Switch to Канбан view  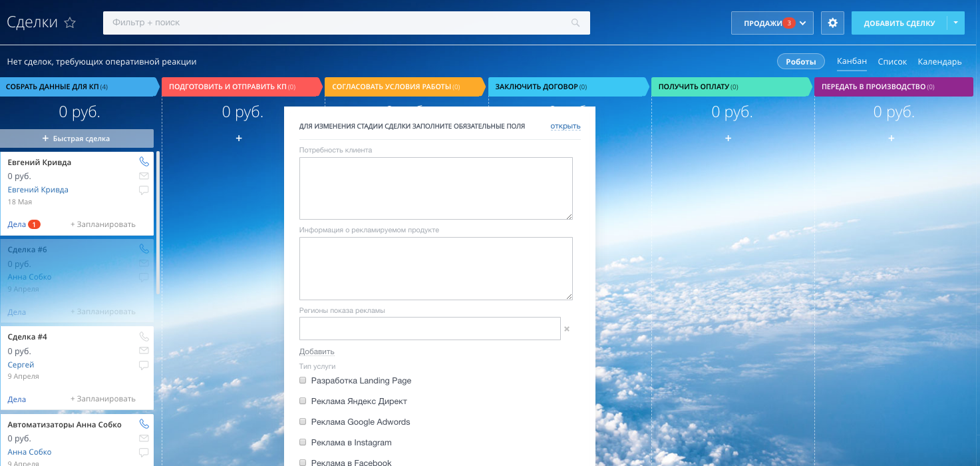tap(852, 61)
